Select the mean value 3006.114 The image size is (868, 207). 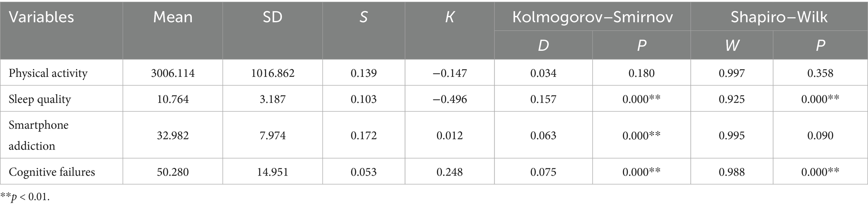coord(173,73)
